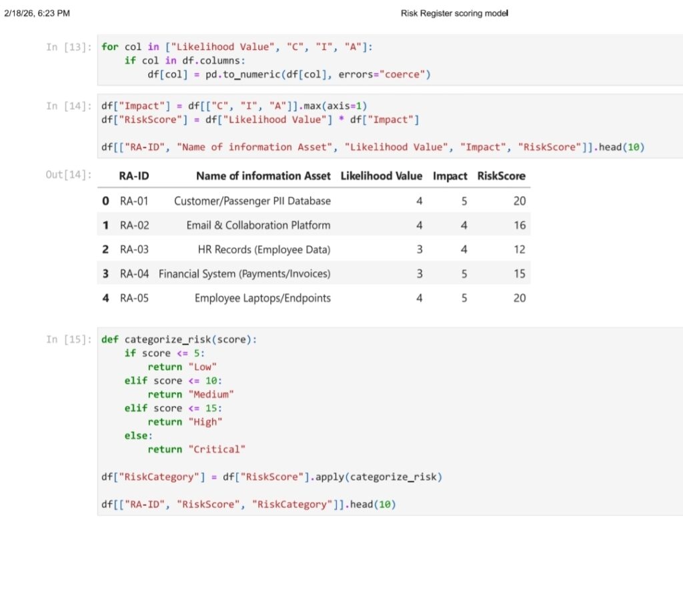Select the HR Records (Employee Data) cell
The width and height of the screenshot is (683, 616).
click(264, 249)
